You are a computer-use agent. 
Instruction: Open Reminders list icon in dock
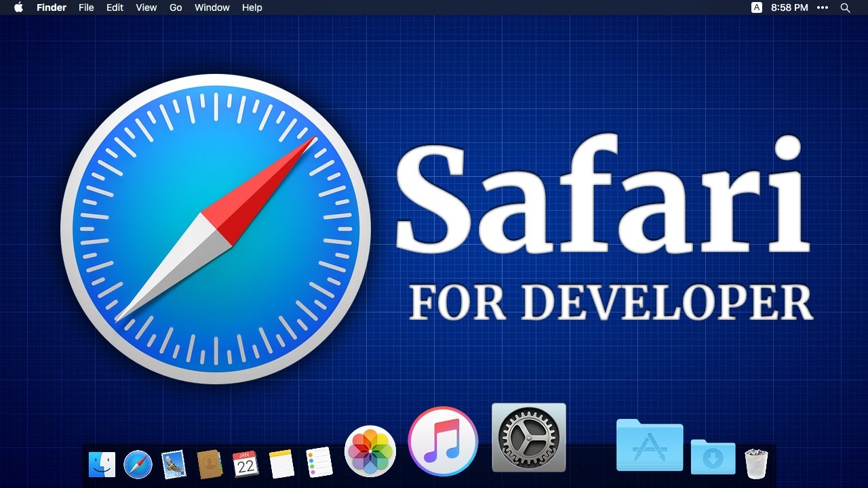[x=319, y=462]
